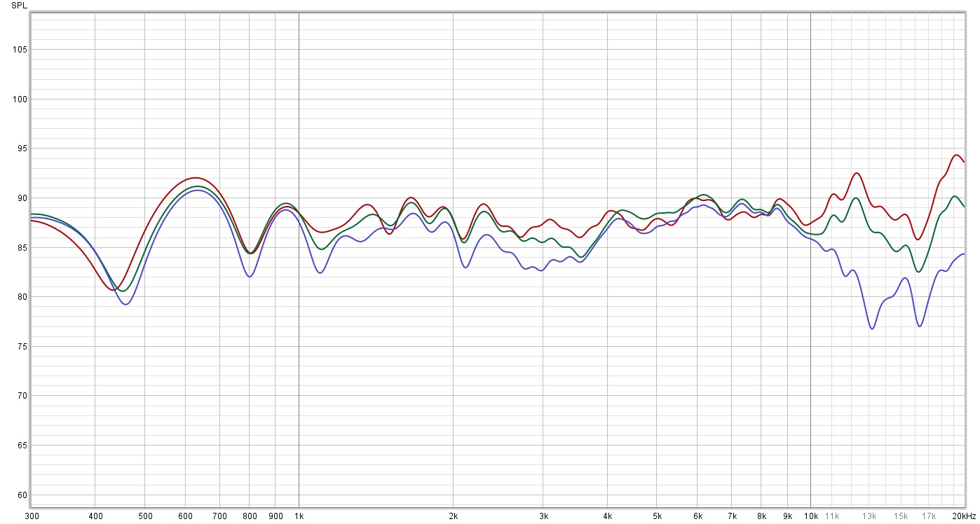Select the 1k frequency axis label
The image size is (980, 524).
[x=299, y=516]
